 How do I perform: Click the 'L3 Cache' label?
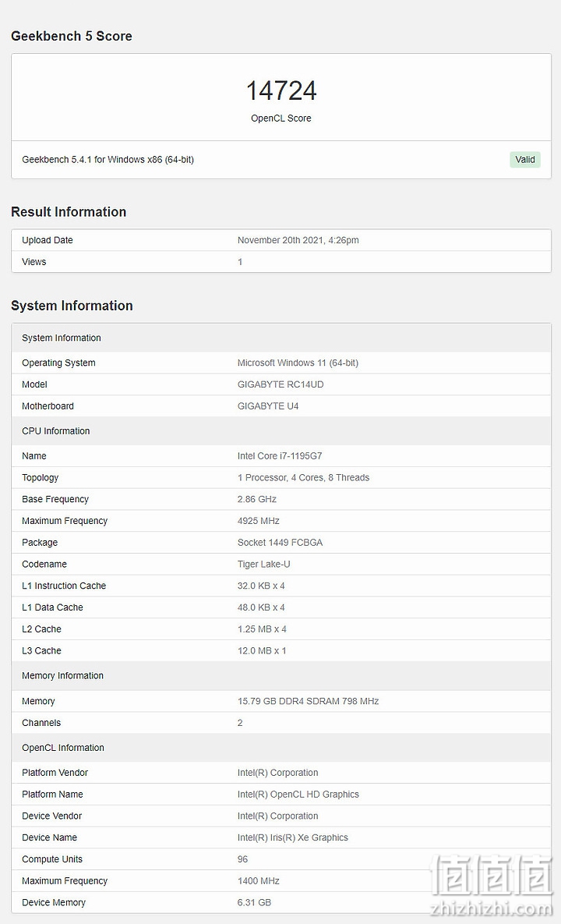click(41, 652)
